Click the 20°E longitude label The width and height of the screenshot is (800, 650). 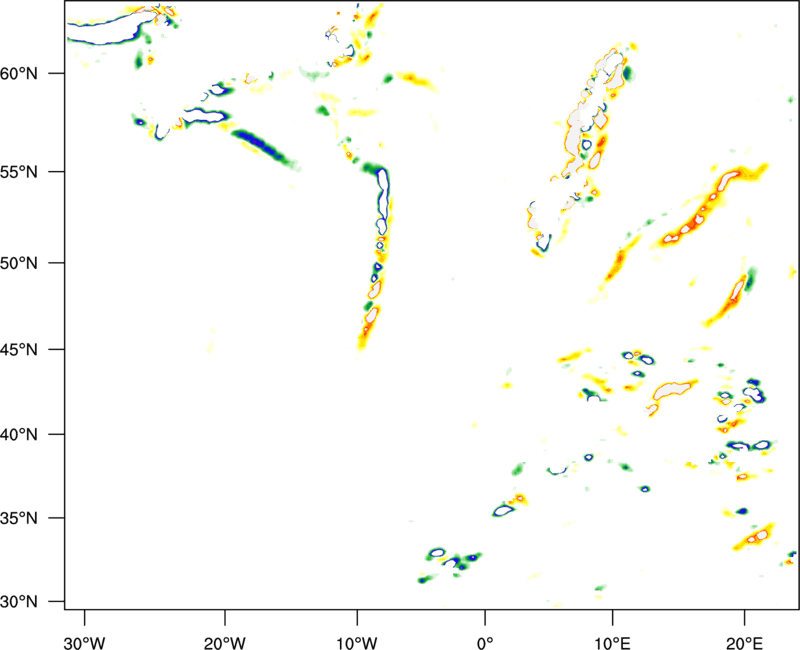[x=744, y=643]
